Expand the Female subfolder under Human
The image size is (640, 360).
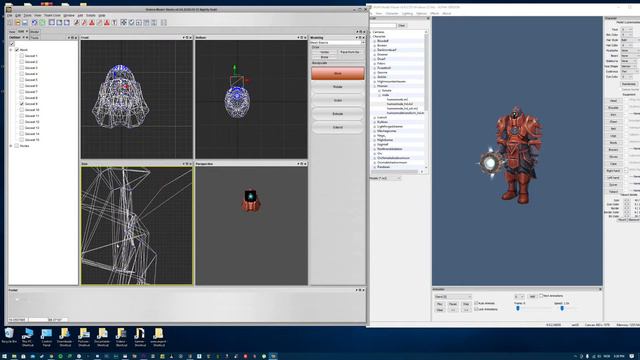379,91
